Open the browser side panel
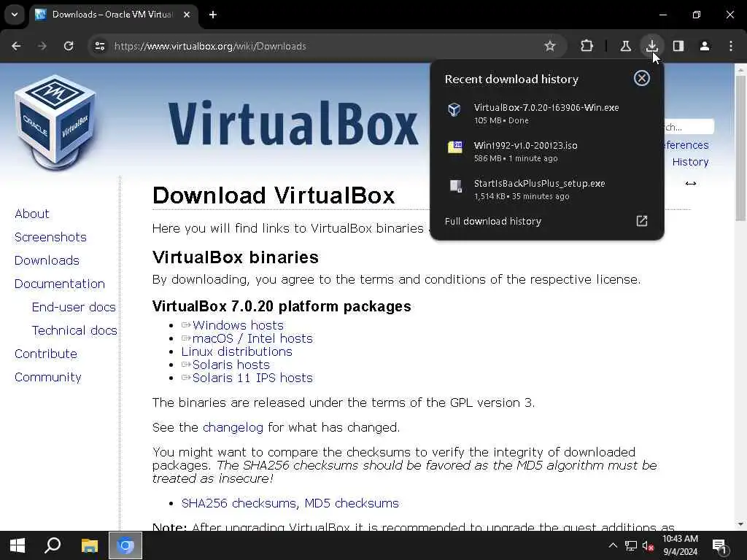 pyautogui.click(x=678, y=46)
